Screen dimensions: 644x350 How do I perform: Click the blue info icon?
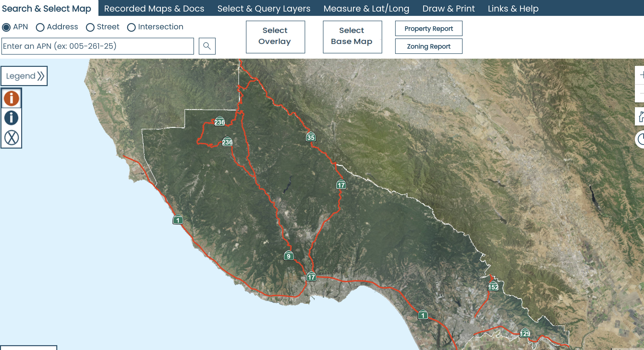click(11, 118)
